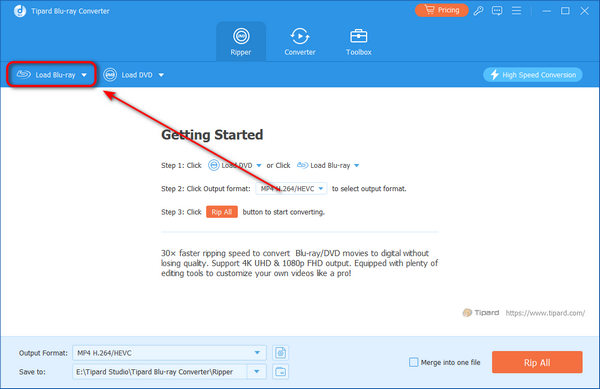Click the Tipard app logo icon
Viewport: 600px width, 389px height.
coord(20,11)
